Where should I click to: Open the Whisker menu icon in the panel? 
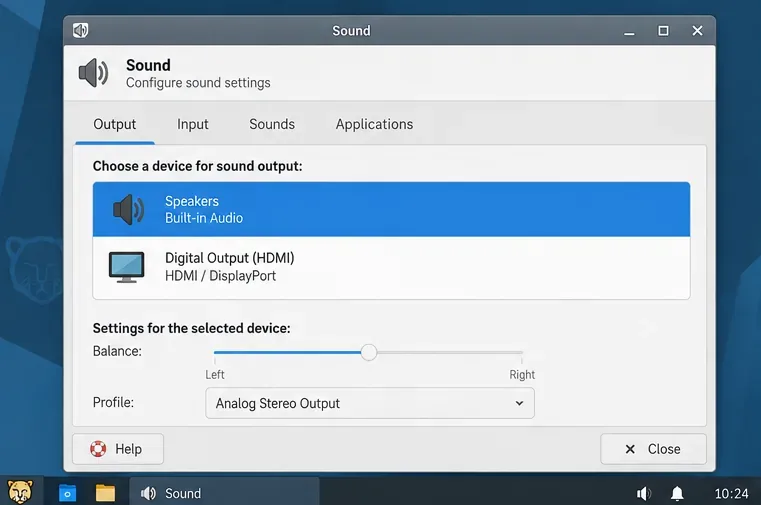click(x=20, y=491)
